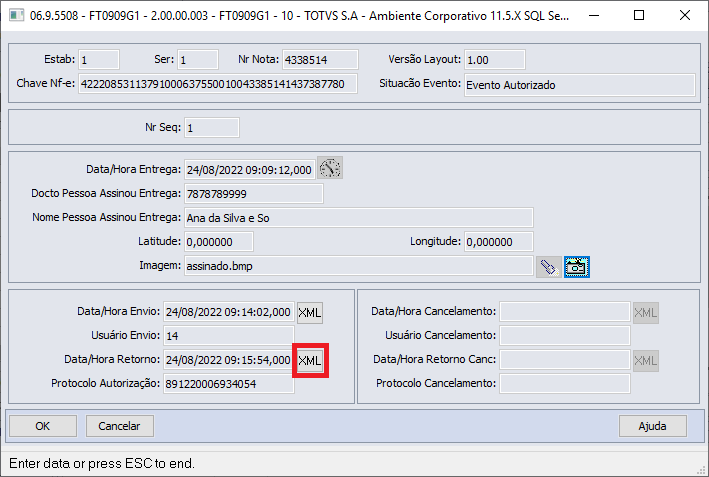Close the FT0909G1 window

(x=685, y=15)
